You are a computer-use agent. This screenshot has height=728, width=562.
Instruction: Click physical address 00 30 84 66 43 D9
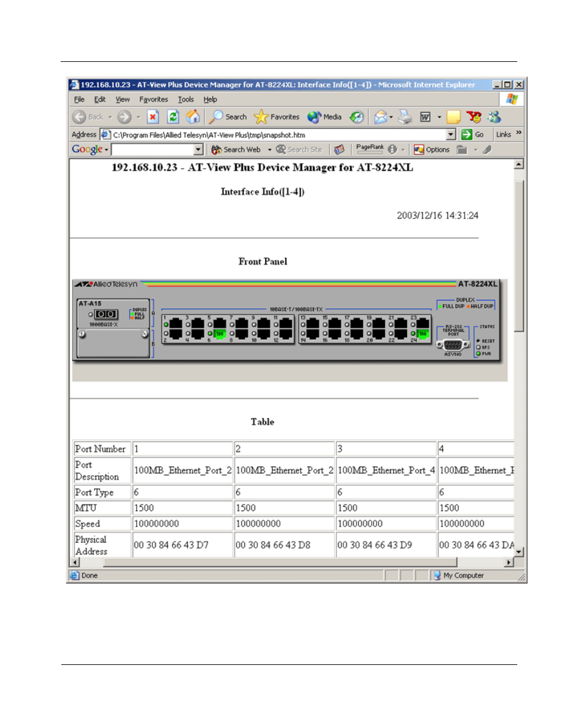coord(375,545)
